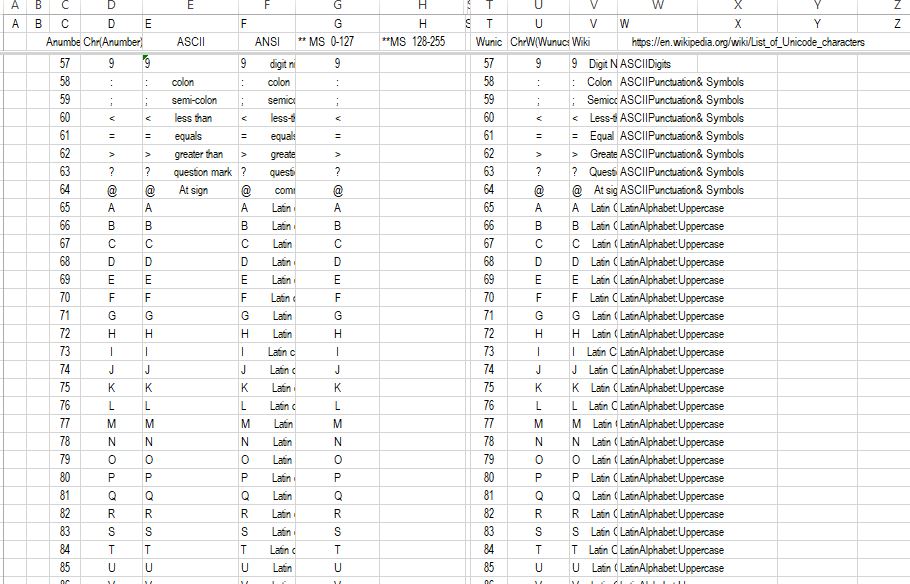This screenshot has width=910, height=584.
Task: Select "Q" in the MS 0-127 column
Action: click(x=338, y=496)
